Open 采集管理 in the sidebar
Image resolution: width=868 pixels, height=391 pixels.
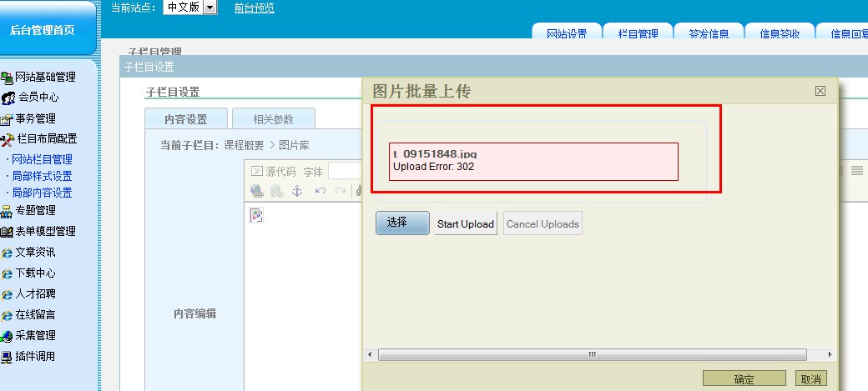point(34,336)
